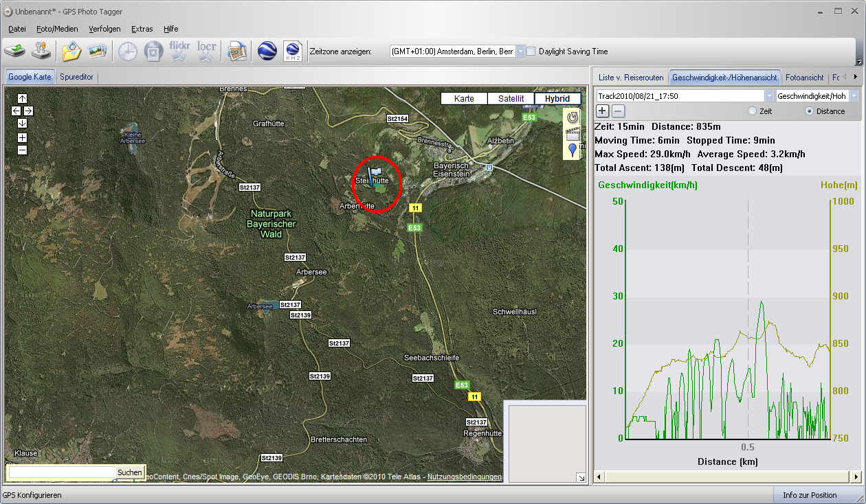The image size is (866, 504).
Task: Click the circular clock icon on map panel
Action: coord(573,117)
